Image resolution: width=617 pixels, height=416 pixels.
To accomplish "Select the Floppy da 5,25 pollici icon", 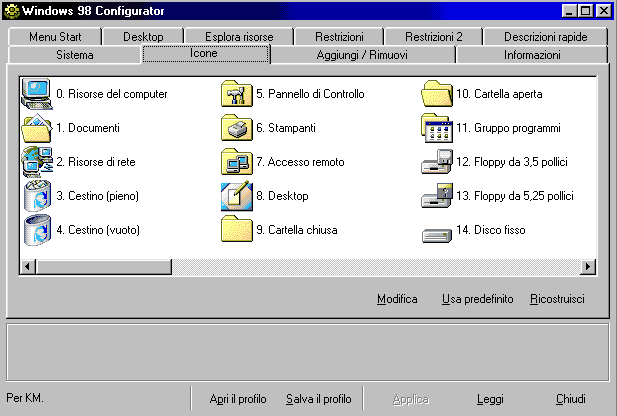I will click(x=437, y=196).
